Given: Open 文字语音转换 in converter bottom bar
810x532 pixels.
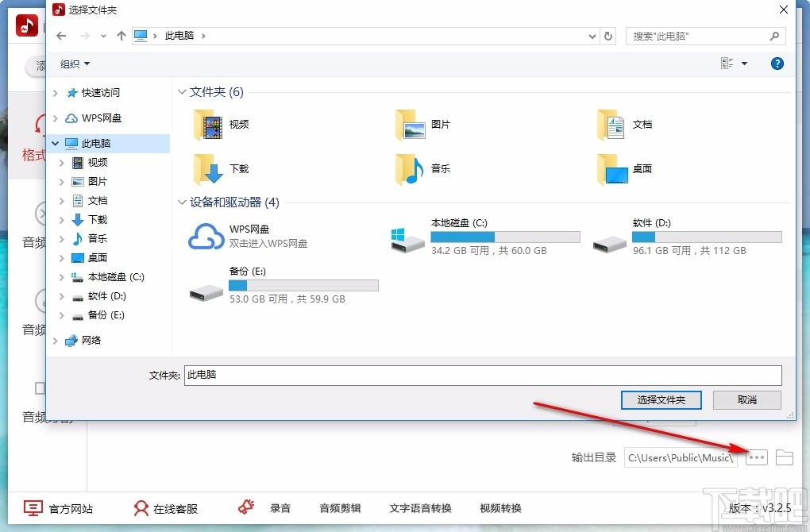Looking at the screenshot, I should (x=421, y=507).
